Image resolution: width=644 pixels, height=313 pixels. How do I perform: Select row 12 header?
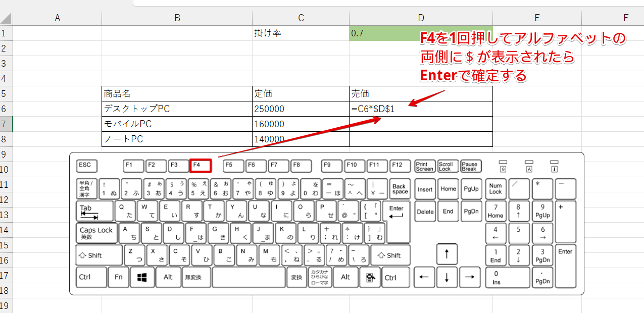[x=6, y=200]
